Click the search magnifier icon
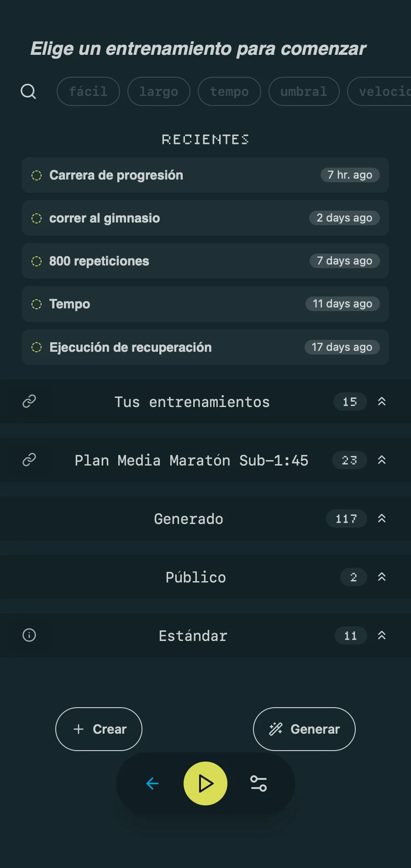 [x=28, y=91]
